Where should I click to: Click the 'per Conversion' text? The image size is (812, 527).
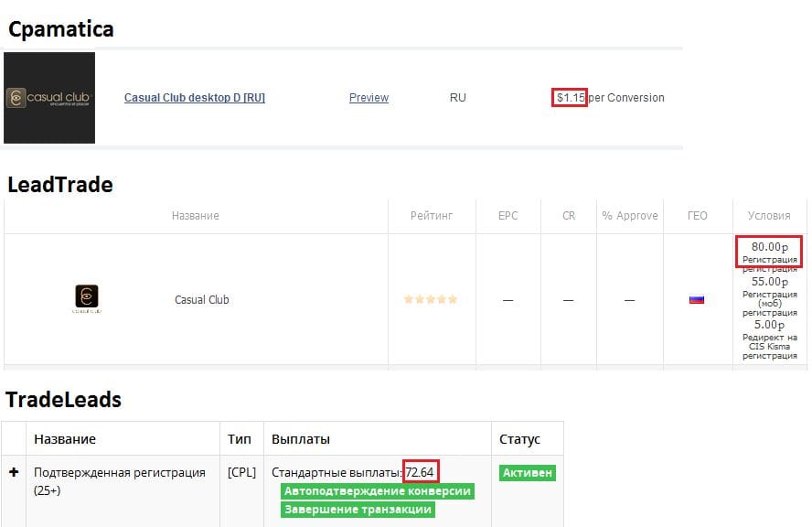[626, 97]
